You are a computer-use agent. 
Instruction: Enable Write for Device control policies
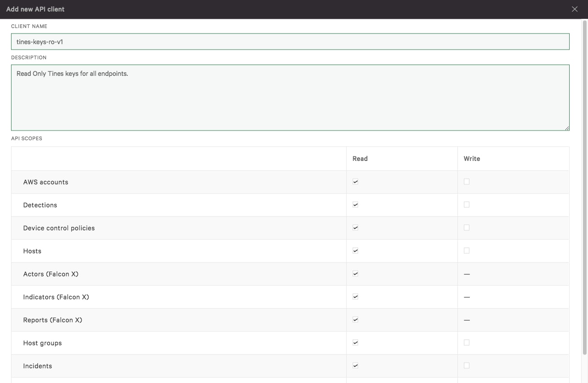pos(467,228)
